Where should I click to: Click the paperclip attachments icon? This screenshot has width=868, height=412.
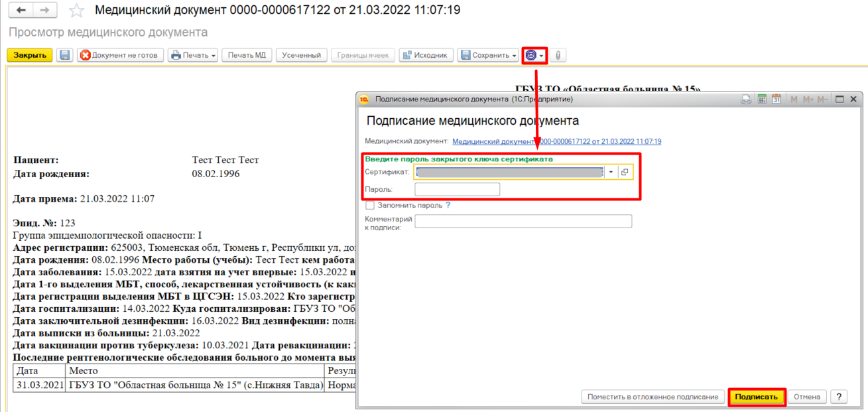(558, 56)
